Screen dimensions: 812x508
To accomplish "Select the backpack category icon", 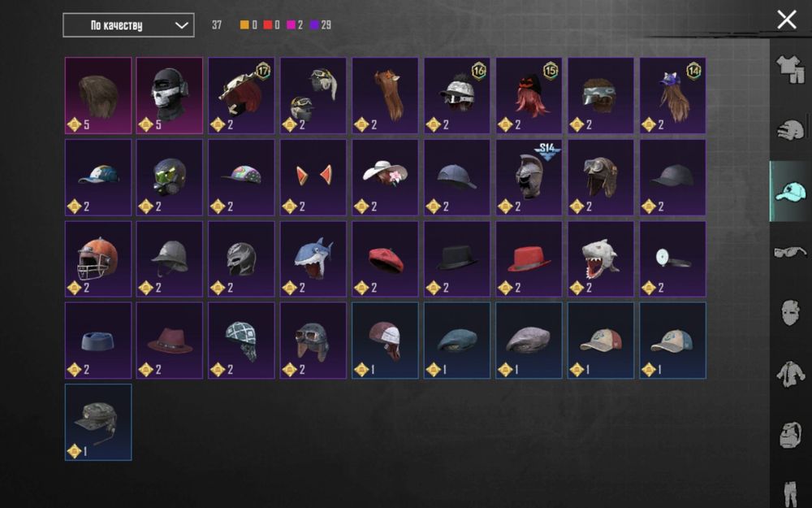I will tap(790, 434).
